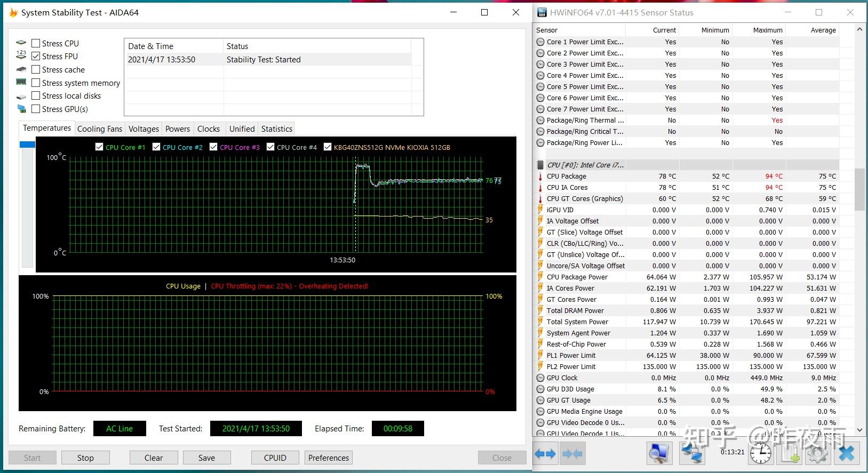
Task: Toggle CPU Core #1 graph checkbox
Action: [x=99, y=147]
